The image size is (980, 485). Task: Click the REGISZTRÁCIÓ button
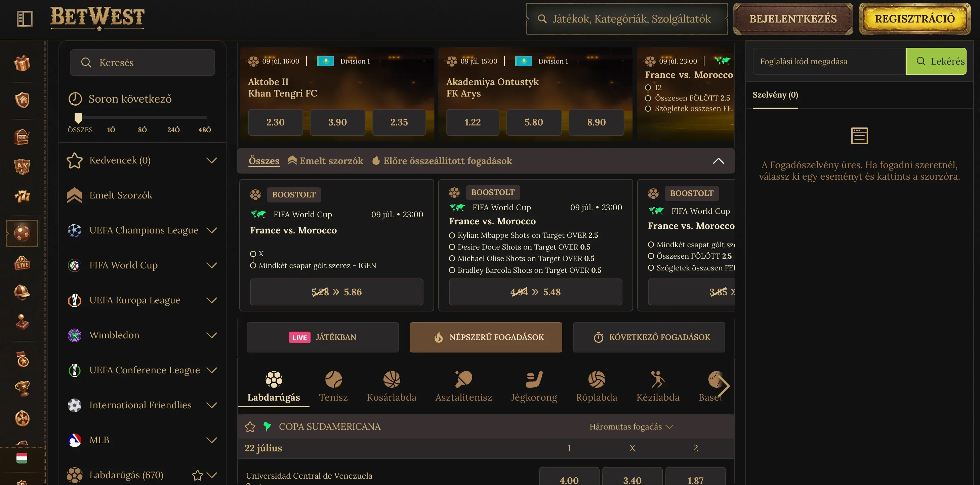pyautogui.click(x=914, y=18)
